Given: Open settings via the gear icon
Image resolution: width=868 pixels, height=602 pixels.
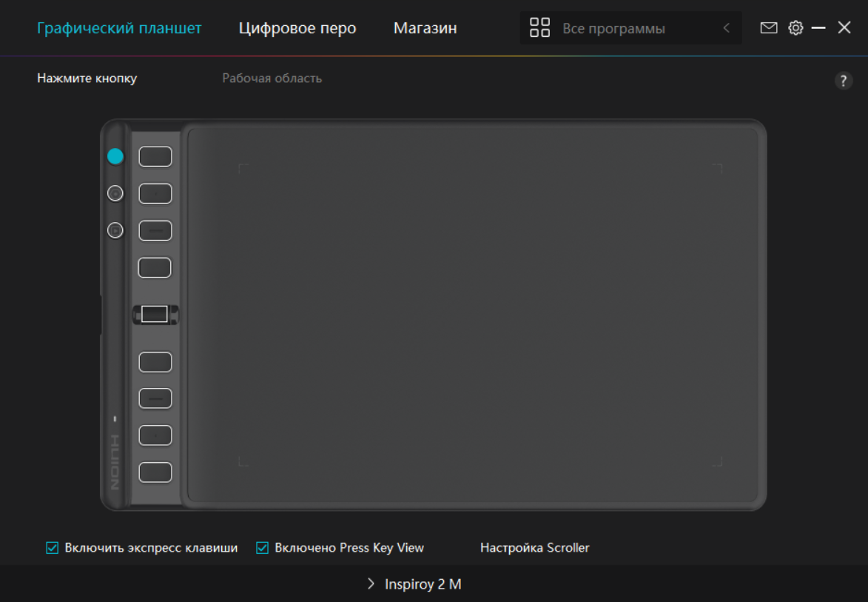Looking at the screenshot, I should point(795,28).
